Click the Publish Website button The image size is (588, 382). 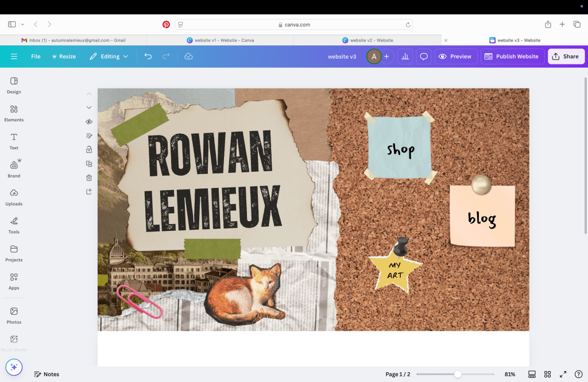pos(512,56)
